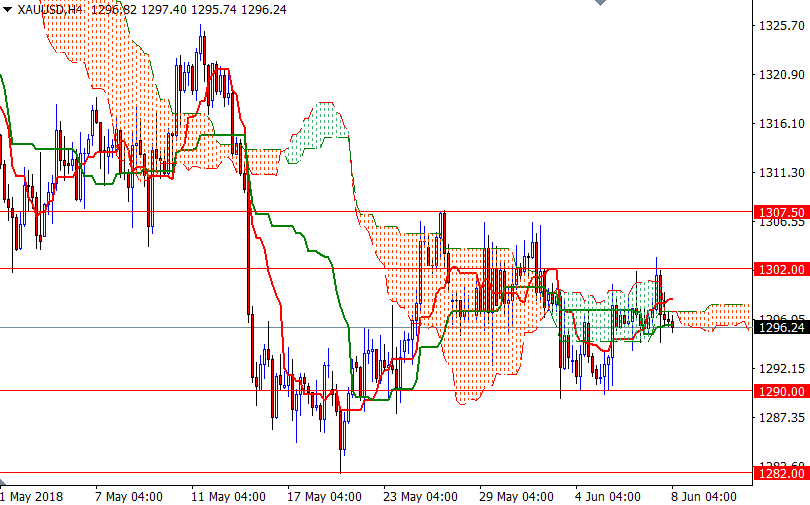Image resolution: width=810 pixels, height=505 pixels.
Task: Click the 1292.15 price scale value
Action: [782, 368]
